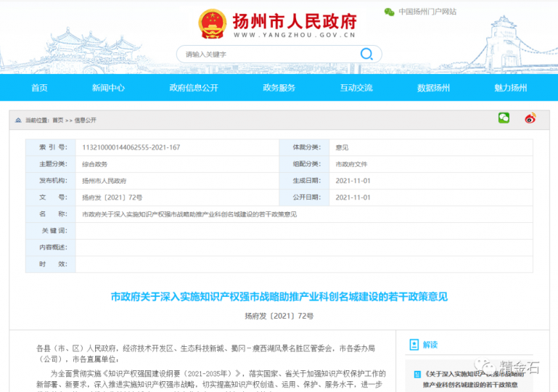Click the 索引号 label cell
Screen dimensions: 558x392
[x=51, y=147]
